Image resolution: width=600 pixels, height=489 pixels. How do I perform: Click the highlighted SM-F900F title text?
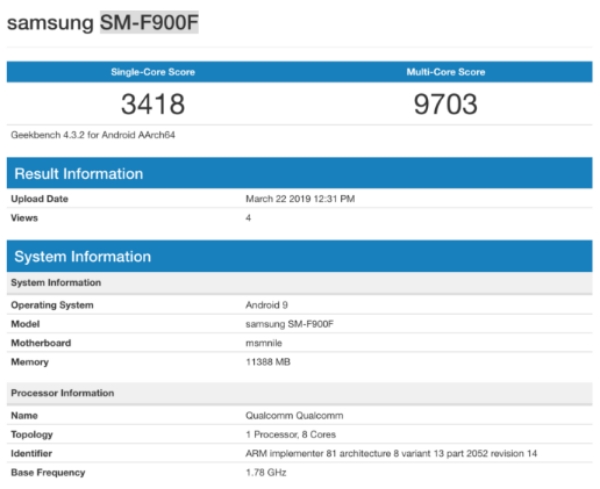(149, 22)
